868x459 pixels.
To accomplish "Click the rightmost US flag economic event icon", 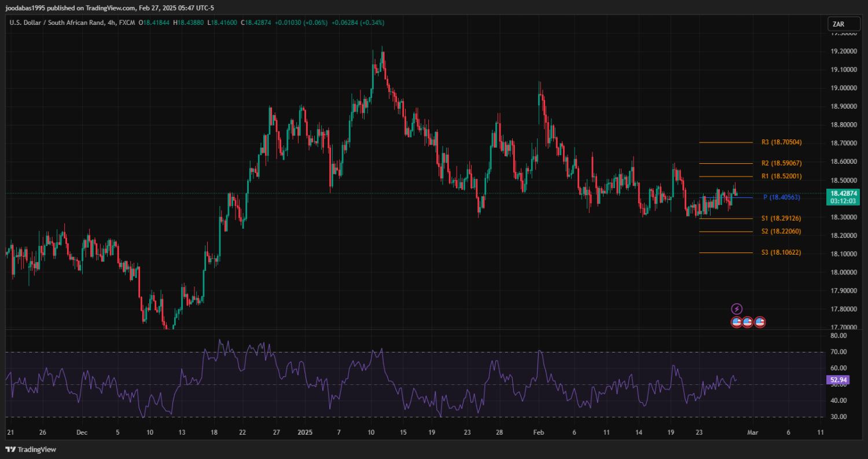I will pos(760,322).
